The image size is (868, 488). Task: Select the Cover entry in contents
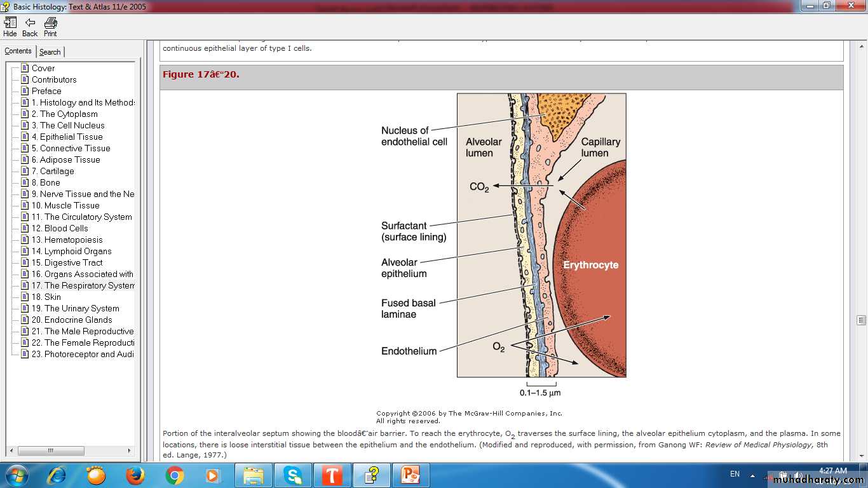point(43,68)
